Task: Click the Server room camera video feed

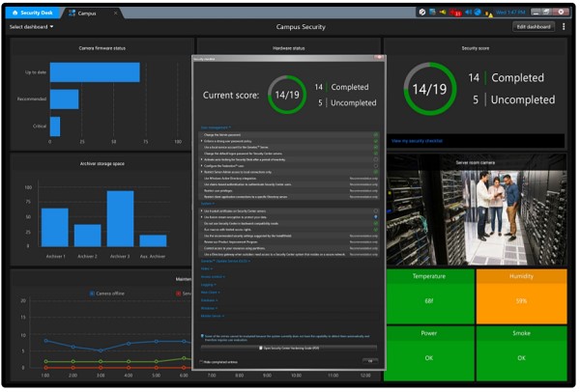Action: coord(474,210)
